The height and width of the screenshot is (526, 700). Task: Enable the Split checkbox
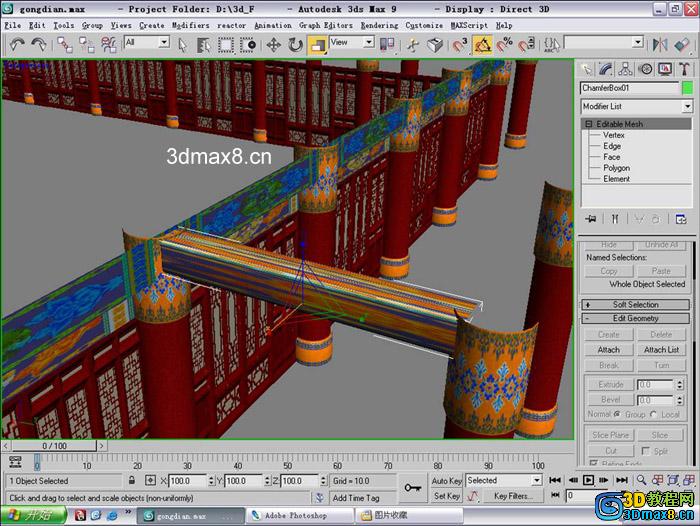pos(645,451)
